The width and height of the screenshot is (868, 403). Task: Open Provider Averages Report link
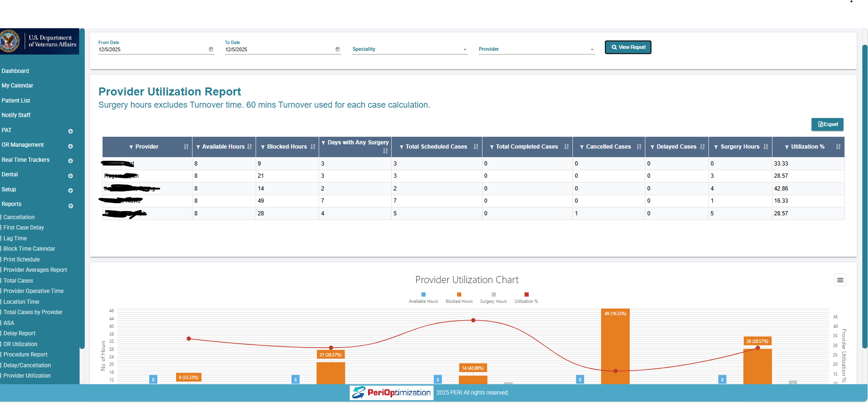click(x=35, y=270)
